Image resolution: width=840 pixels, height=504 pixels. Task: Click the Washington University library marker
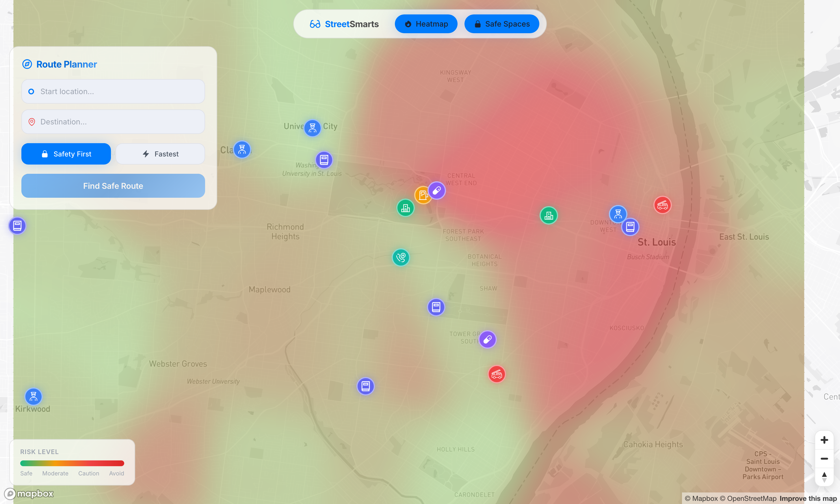(324, 160)
